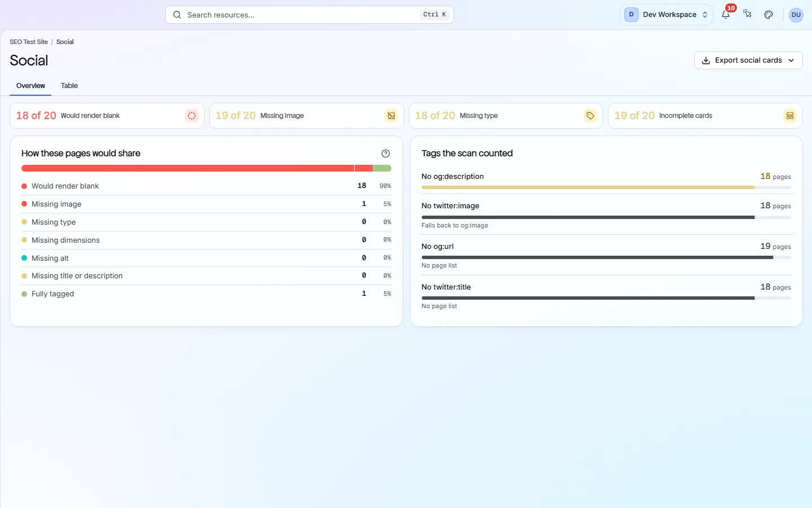Viewport: 812px width, 508px height.
Task: Click the No og:url tag row
Action: tap(606, 255)
